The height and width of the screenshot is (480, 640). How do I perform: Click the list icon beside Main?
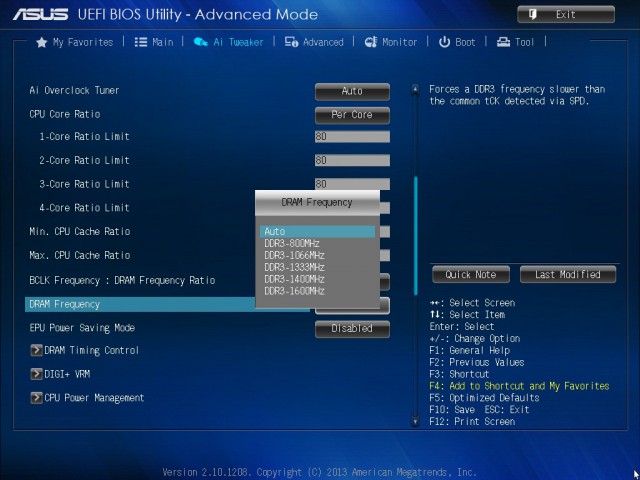coord(141,42)
